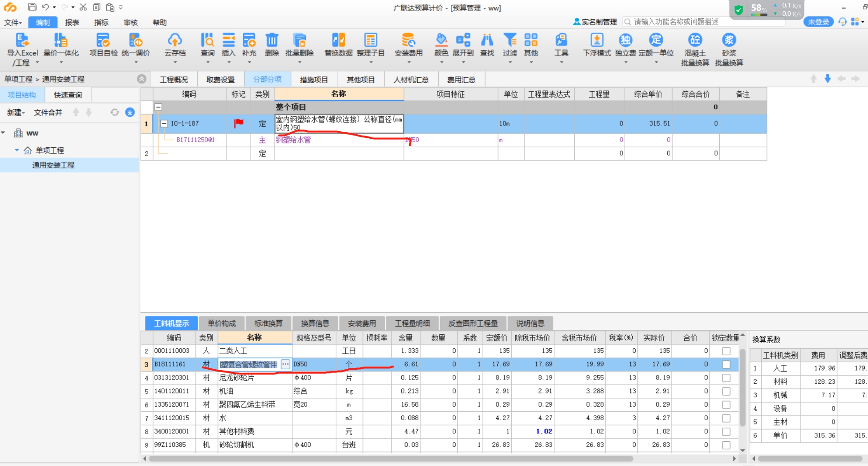Tick lock checkbox for 塑复合管螺纹管件 row
This screenshot has width=868, height=466.
[726, 365]
